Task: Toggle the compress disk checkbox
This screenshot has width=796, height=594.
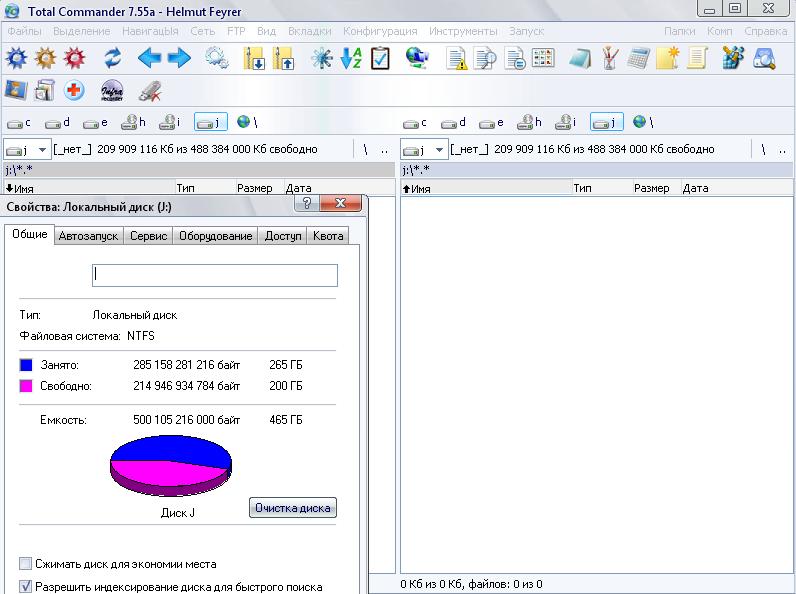Action: tap(25, 564)
